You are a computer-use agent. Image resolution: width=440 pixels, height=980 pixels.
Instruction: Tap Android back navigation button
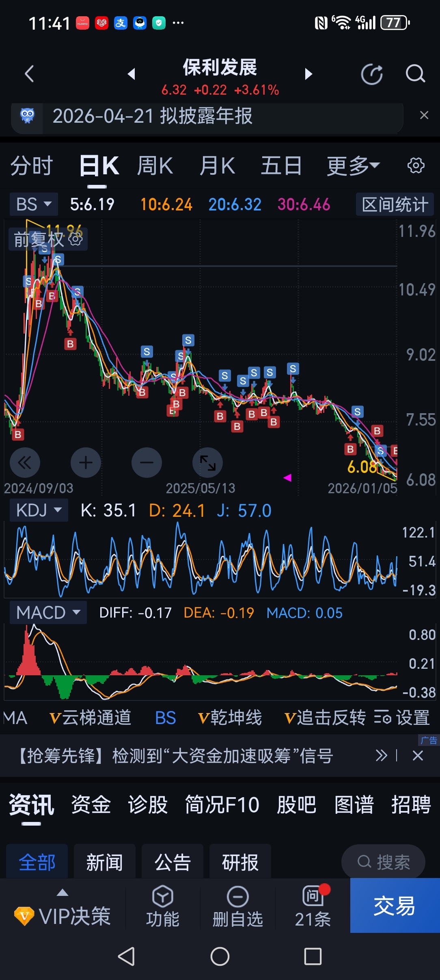[x=126, y=956]
